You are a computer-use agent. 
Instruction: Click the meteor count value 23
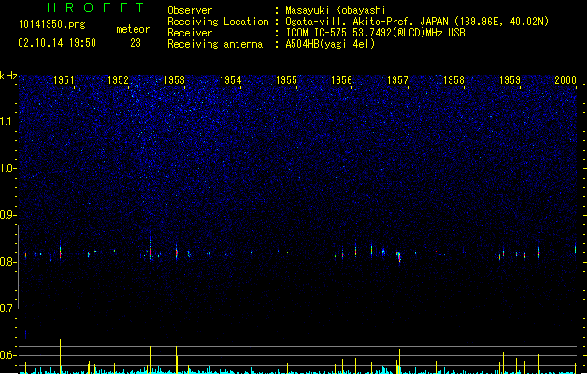point(136,43)
